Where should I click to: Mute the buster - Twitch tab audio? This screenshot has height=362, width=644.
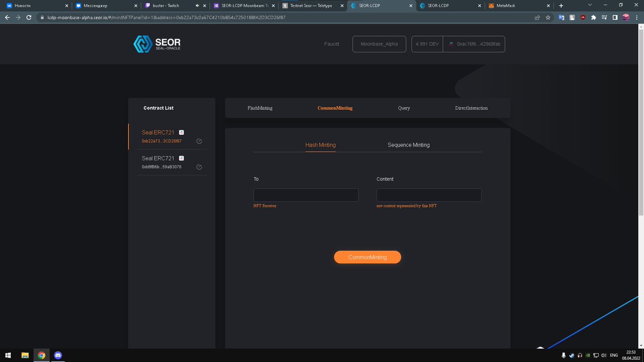[x=197, y=5]
